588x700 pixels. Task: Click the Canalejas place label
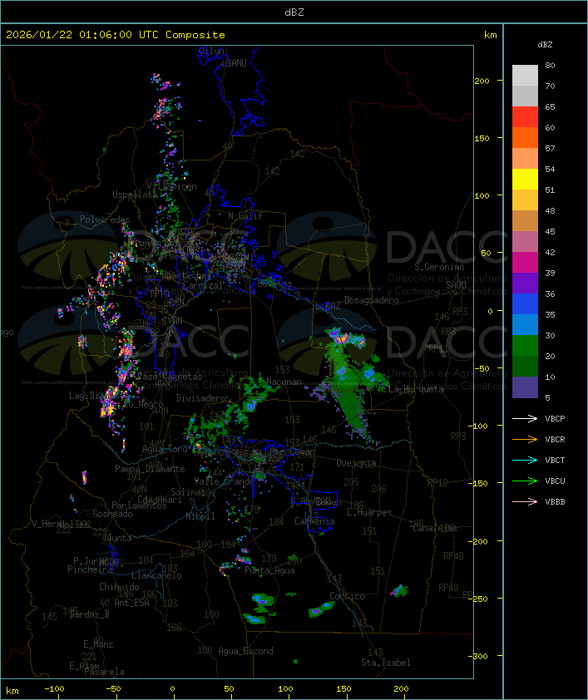pyautogui.click(x=435, y=528)
